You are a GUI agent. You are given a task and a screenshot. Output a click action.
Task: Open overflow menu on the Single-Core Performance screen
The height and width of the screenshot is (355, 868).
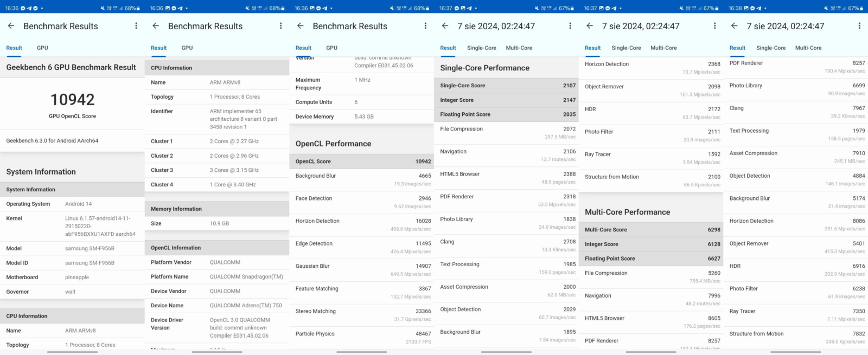(570, 26)
